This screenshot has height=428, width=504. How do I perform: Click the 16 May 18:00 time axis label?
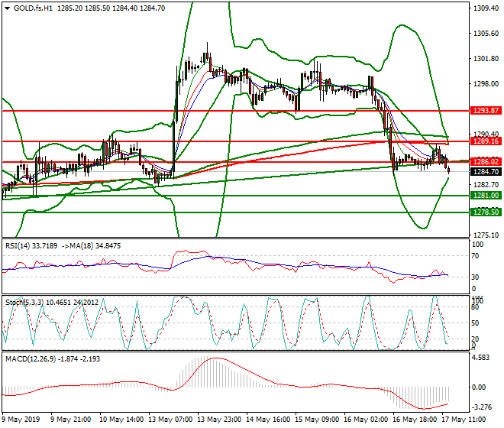coord(415,420)
